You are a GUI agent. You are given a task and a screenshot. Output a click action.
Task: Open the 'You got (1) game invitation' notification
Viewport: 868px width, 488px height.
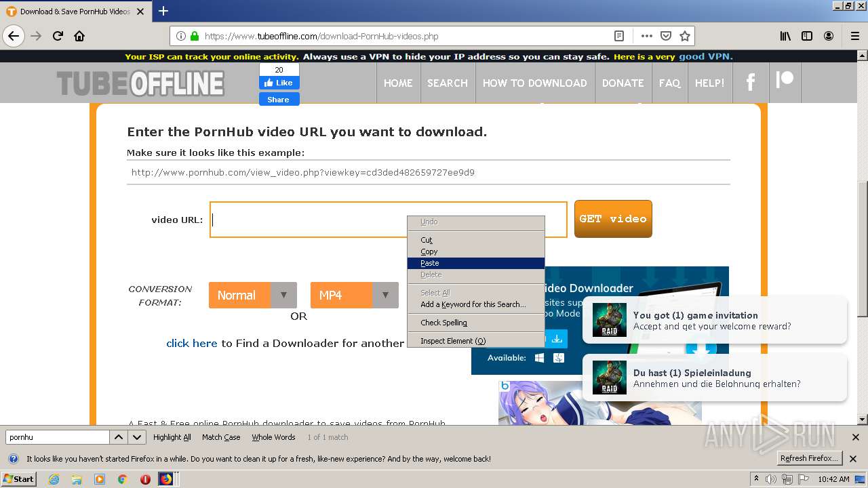(715, 320)
